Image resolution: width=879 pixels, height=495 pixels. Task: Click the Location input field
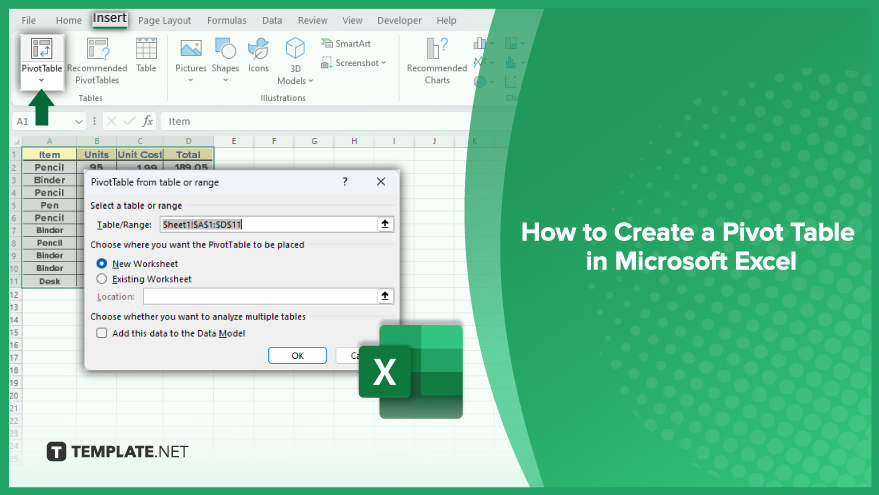tap(261, 296)
